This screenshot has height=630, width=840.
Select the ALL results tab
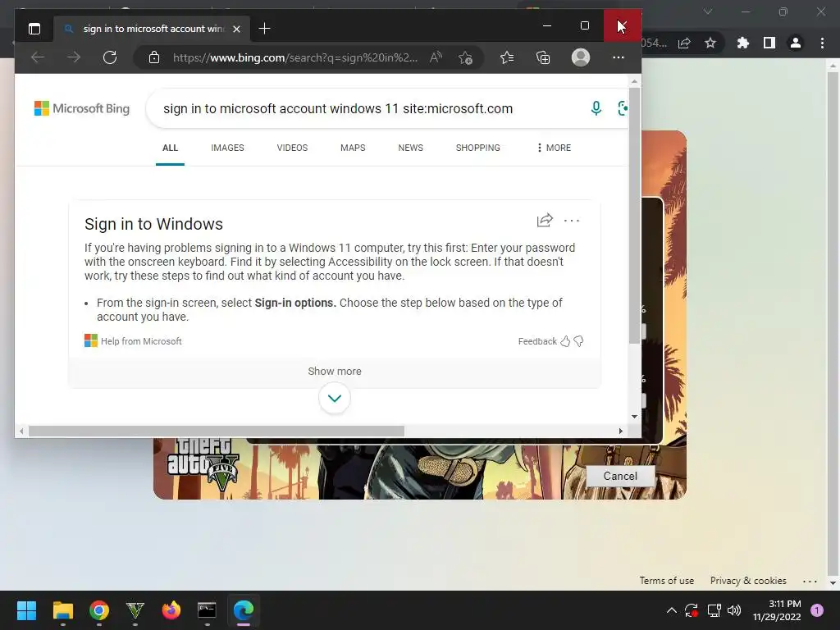[170, 148]
